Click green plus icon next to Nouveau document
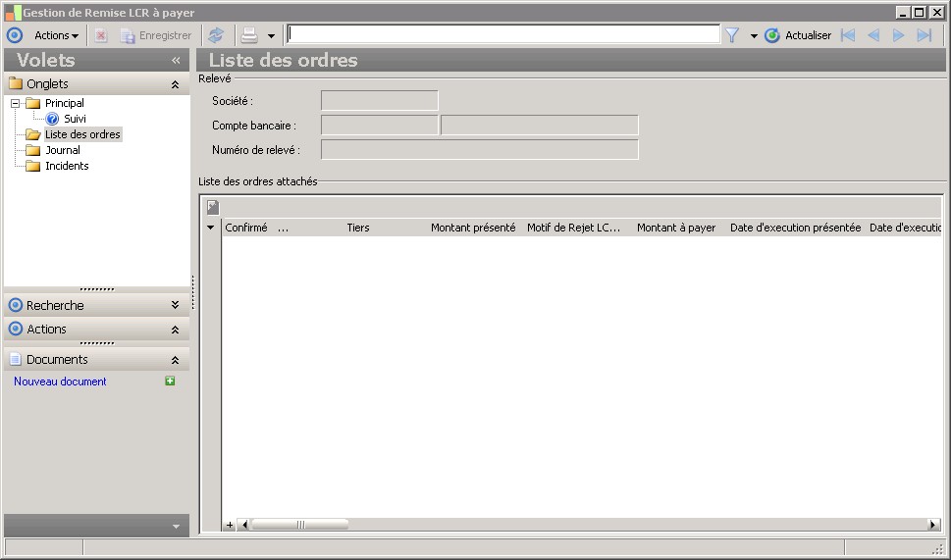951x560 pixels. (170, 381)
